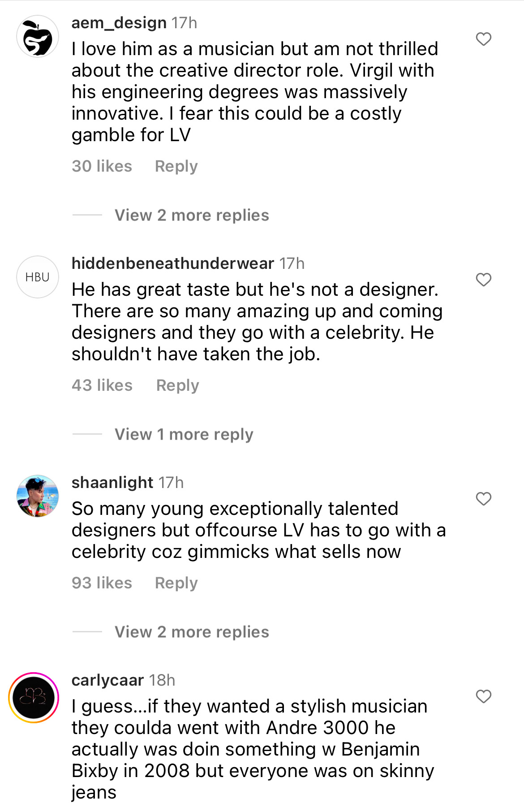Reply to aem_design's comment

click(176, 166)
